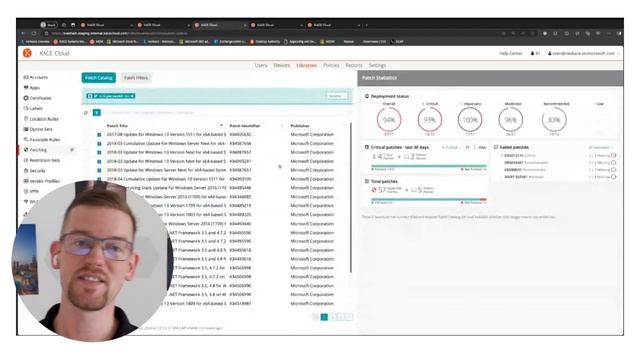The width and height of the screenshot is (640, 360).
Task: Click the Total patches progress bar
Action: pyautogui.click(x=429, y=200)
